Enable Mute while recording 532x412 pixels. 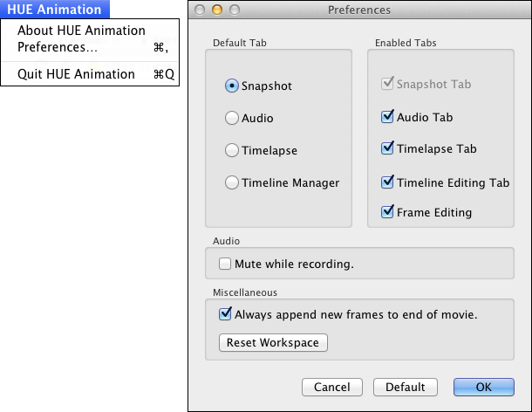tap(225, 264)
